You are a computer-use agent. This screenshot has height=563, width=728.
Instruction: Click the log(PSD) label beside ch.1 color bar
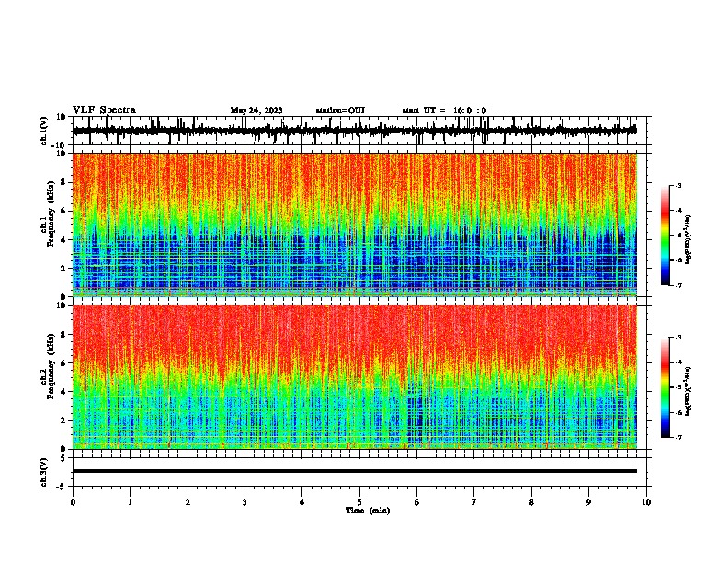(x=688, y=239)
